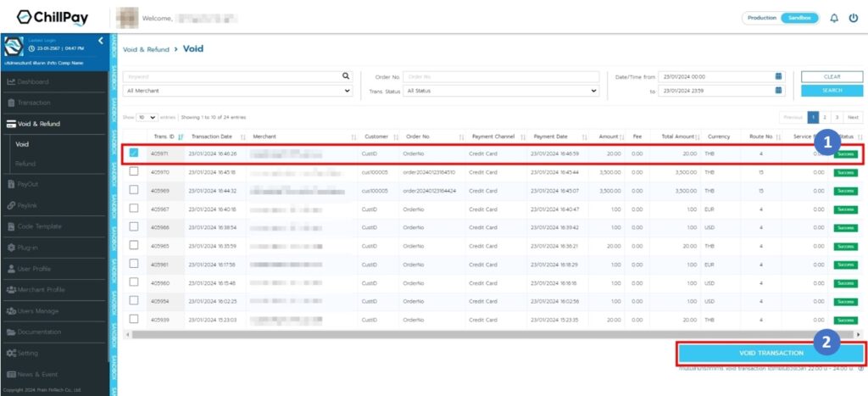Click the News & Event icon
The image size is (868, 396).
point(11,375)
